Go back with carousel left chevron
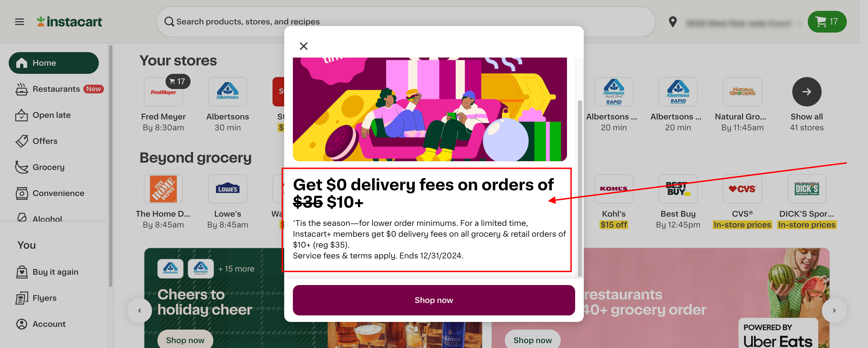The image size is (868, 348). point(140,310)
